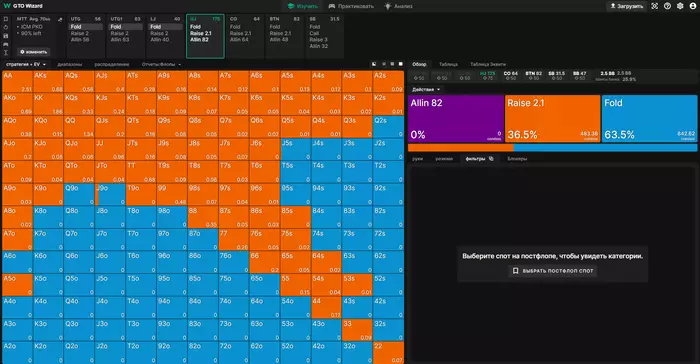Select the J9o mixed hand cell
700x364 pixels.
tap(110, 194)
